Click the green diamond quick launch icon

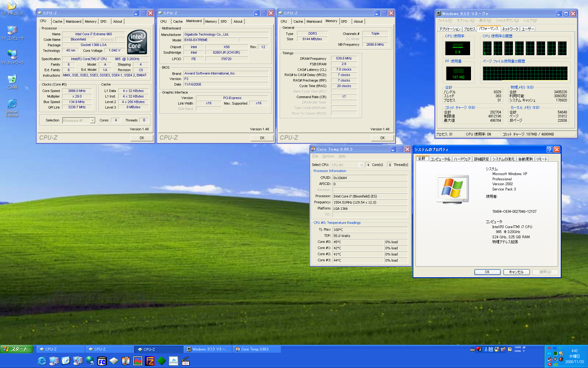coord(161,361)
